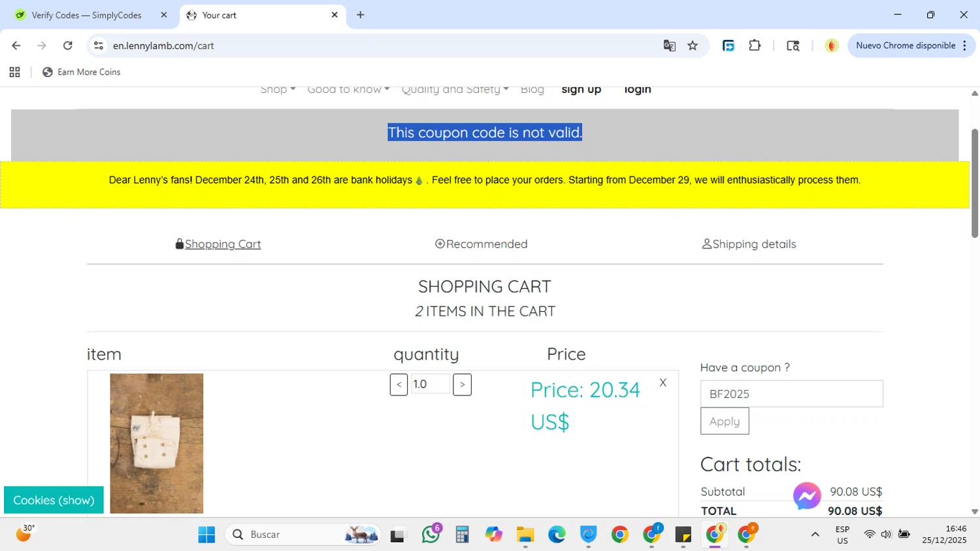Go to the Recommended step

pos(482,244)
